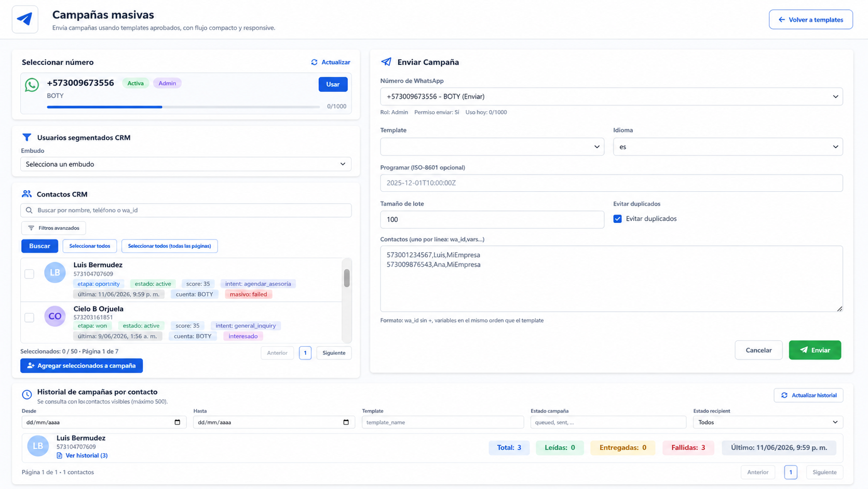Click the green WhatsApp icon beside +573009673556
The height and width of the screenshot is (489, 868).
(32, 85)
